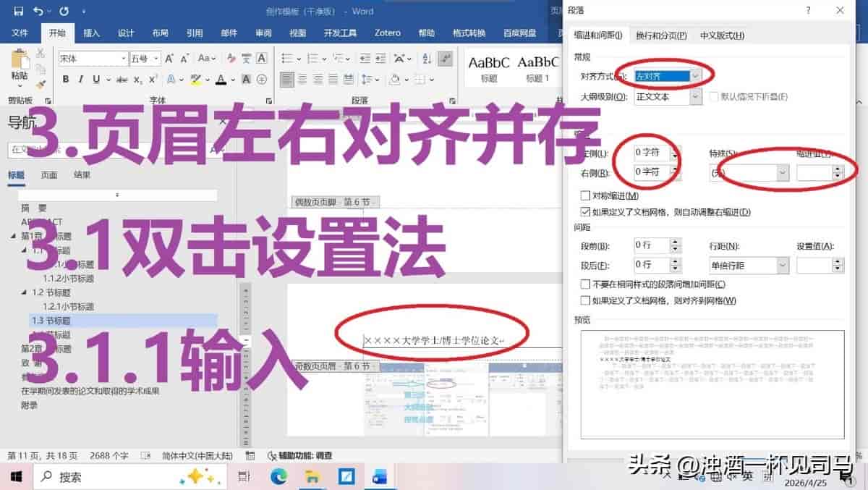Center text in ribbon
Viewport: 868px width, 490px height.
coord(304,79)
